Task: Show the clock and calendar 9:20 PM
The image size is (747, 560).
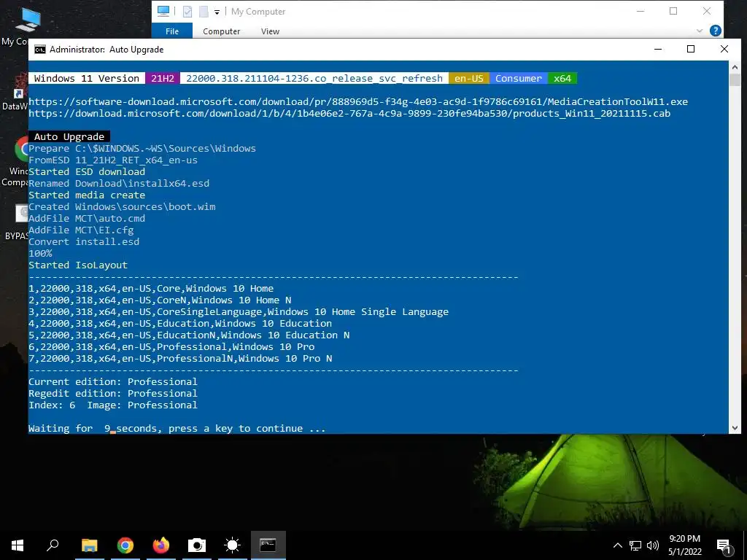Action: 684,545
